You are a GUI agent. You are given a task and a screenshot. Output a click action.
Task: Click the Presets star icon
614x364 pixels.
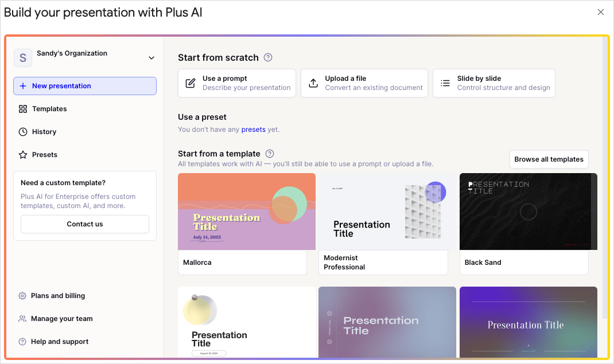23,155
